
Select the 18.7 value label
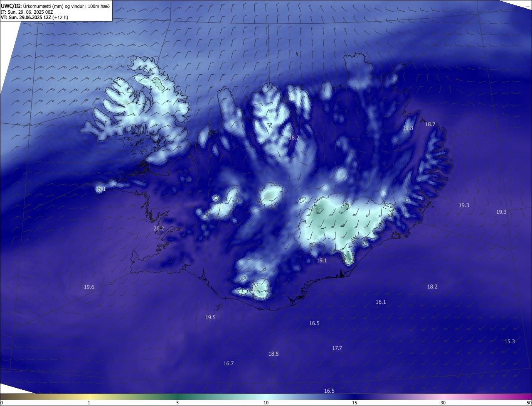pos(430,124)
